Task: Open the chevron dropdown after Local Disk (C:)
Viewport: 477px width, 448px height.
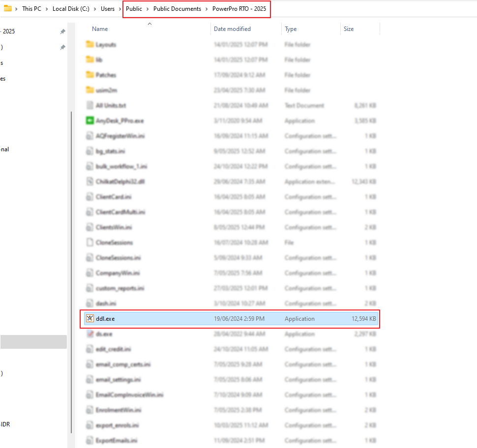Action: click(95, 9)
